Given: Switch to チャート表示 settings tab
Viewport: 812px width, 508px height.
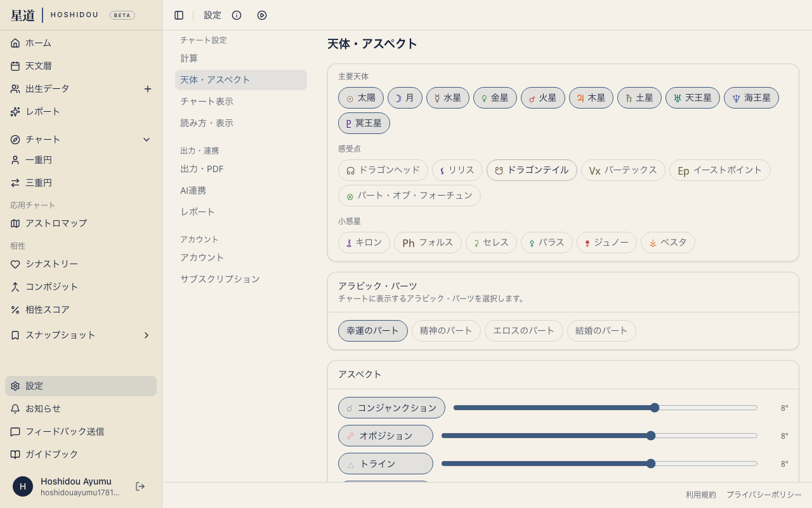Looking at the screenshot, I should pos(241,102).
